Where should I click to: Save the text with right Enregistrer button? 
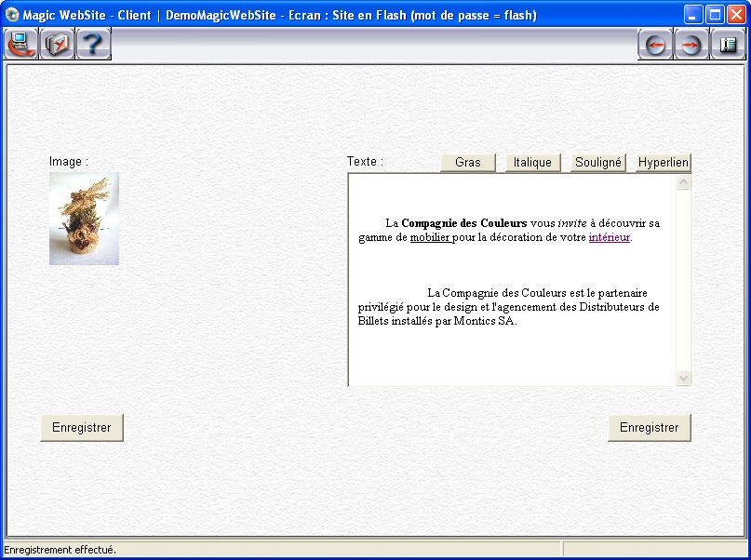[x=650, y=428]
